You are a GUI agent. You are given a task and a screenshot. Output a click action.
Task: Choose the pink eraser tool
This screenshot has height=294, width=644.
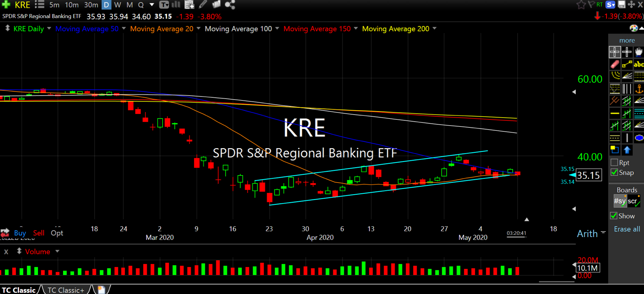point(615,64)
